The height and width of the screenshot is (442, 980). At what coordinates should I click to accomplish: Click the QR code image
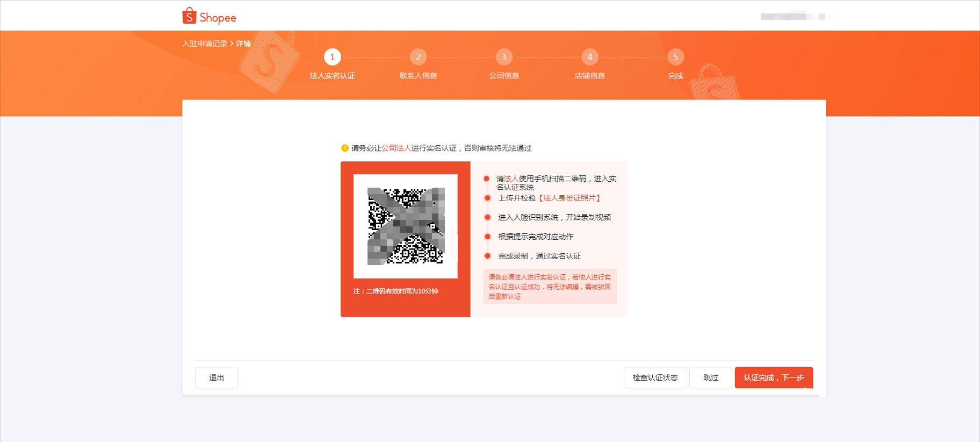tap(406, 226)
